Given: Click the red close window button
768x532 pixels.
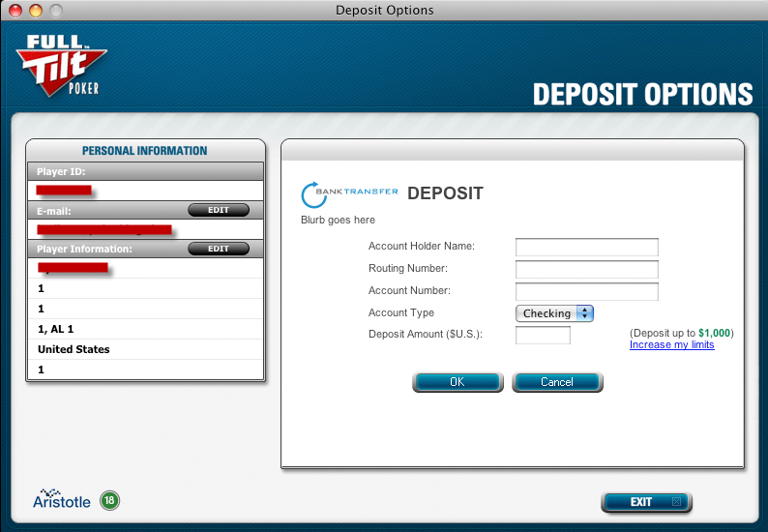Looking at the screenshot, I should [15, 11].
